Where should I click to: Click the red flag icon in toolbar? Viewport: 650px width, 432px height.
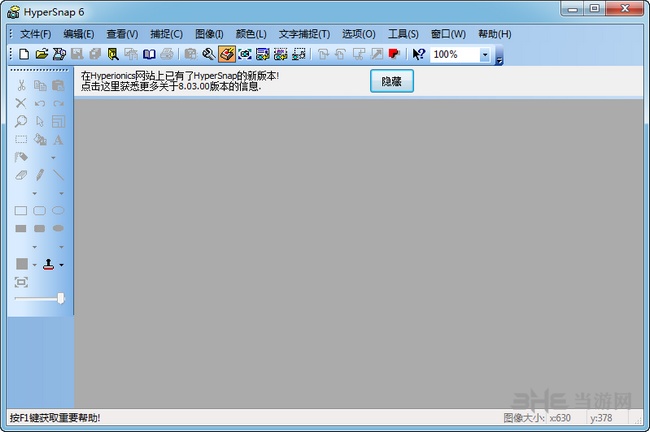click(394, 54)
